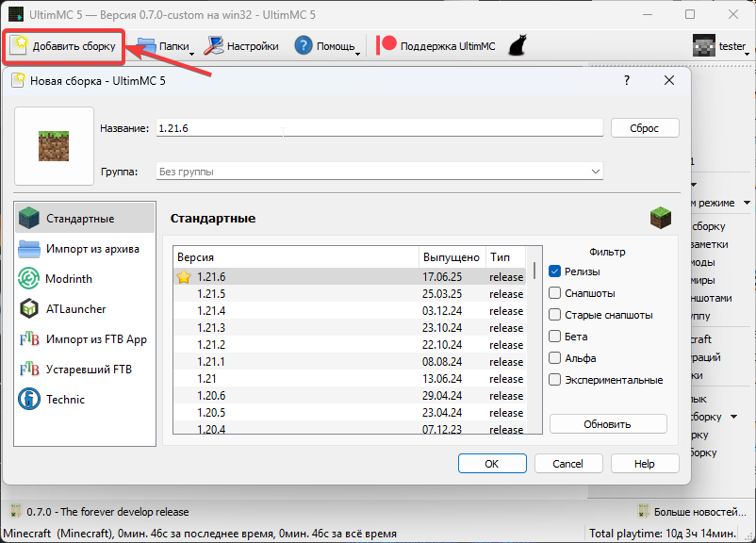Select version 1.21.3 row
The image size is (756, 543).
pyautogui.click(x=349, y=327)
